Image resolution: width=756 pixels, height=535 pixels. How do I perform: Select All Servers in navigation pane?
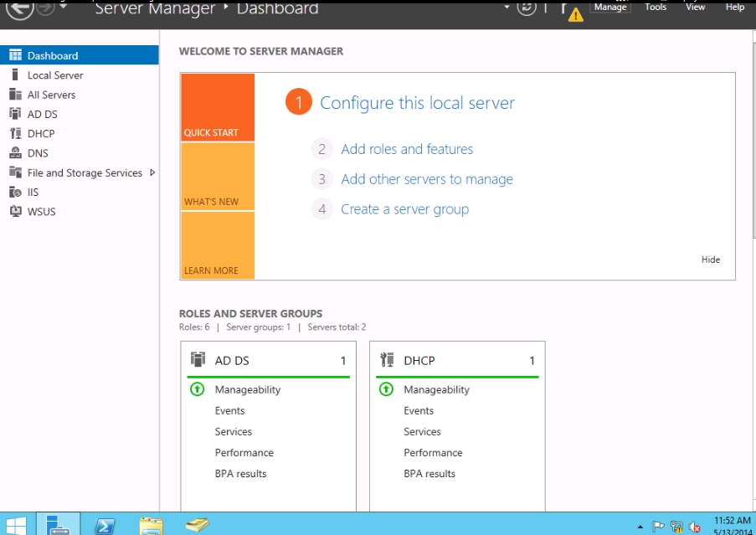click(79, 95)
